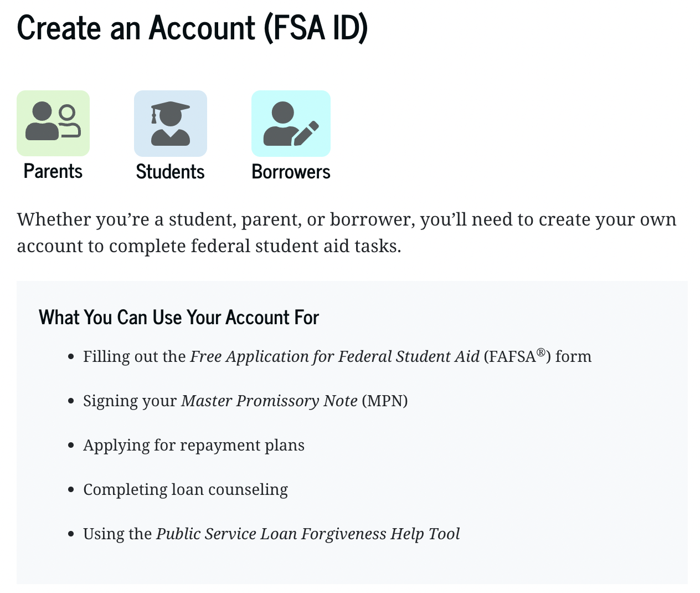
Task: Click the Borrowers label text
Action: [x=291, y=171]
